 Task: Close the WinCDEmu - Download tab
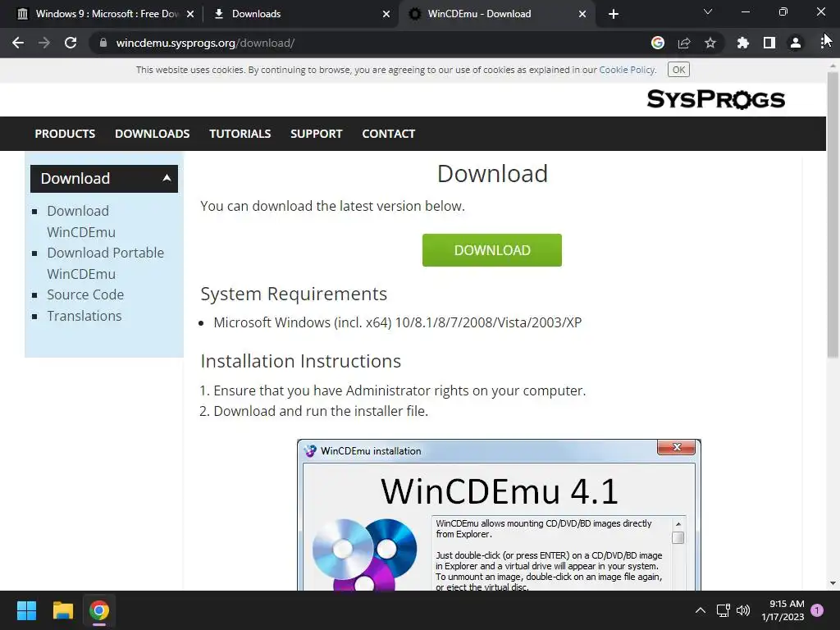coord(582,14)
